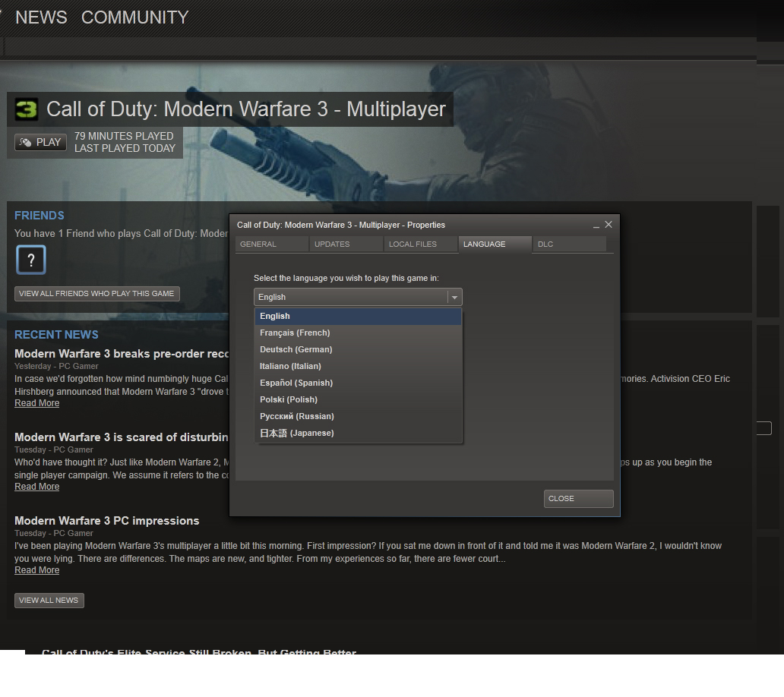Close Properties dialog with X icon
Viewport: 784px width, 697px height.
[x=609, y=224]
